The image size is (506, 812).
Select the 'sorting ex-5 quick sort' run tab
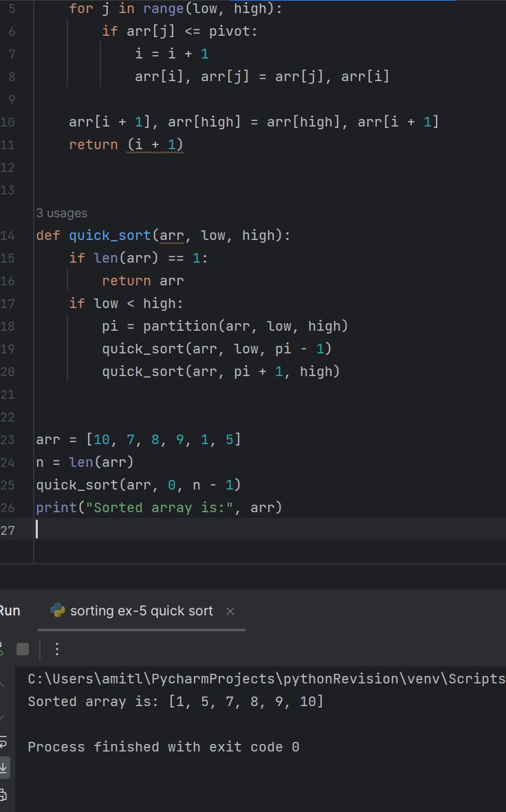pyautogui.click(x=142, y=611)
